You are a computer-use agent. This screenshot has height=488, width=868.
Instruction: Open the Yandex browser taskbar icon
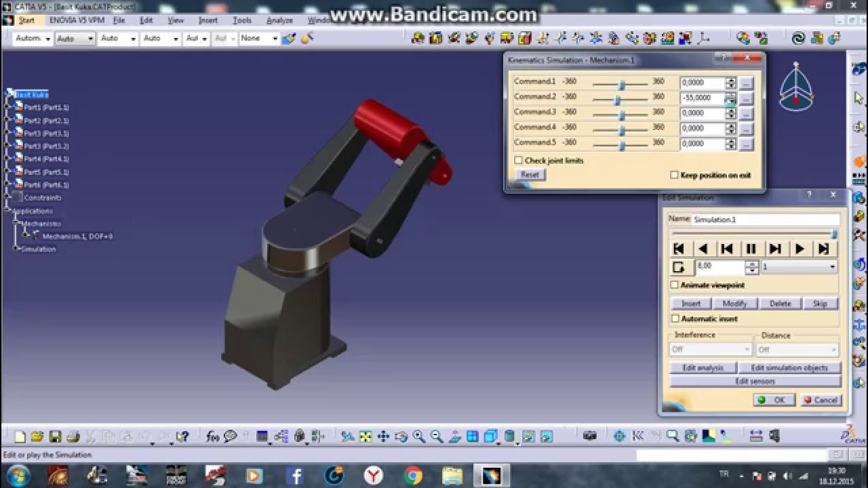point(373,475)
